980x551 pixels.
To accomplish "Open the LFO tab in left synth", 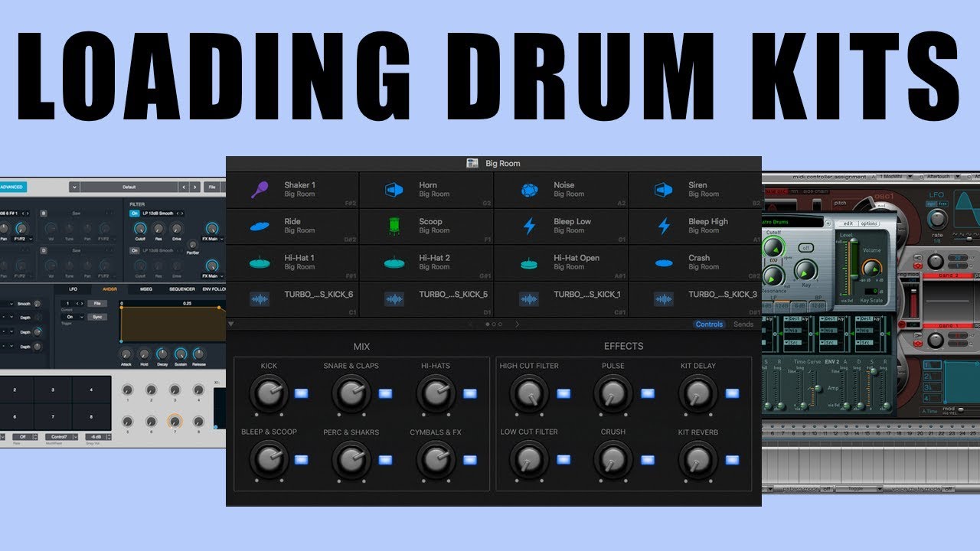I will point(73,289).
